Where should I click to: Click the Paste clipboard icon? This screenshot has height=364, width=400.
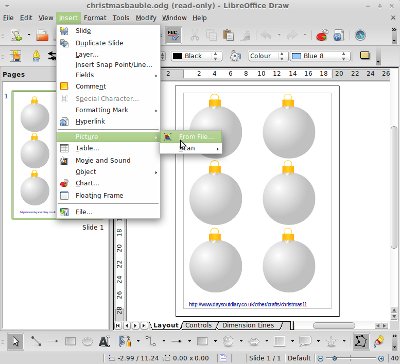click(228, 35)
